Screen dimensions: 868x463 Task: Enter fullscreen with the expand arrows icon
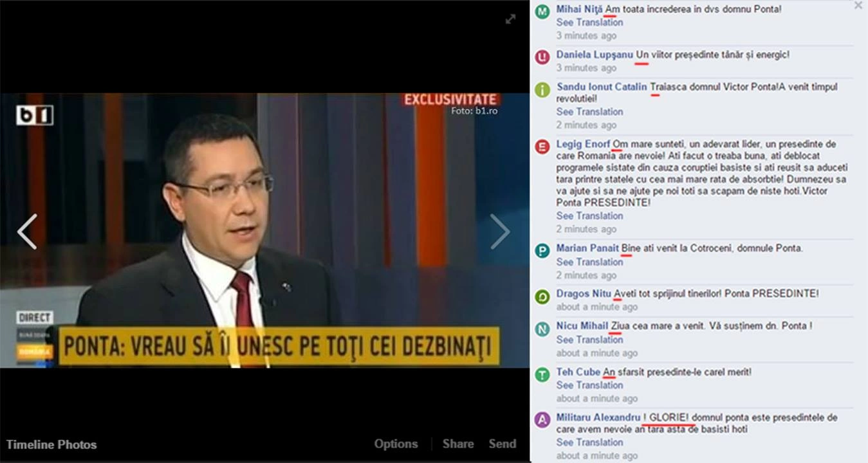tap(510, 19)
